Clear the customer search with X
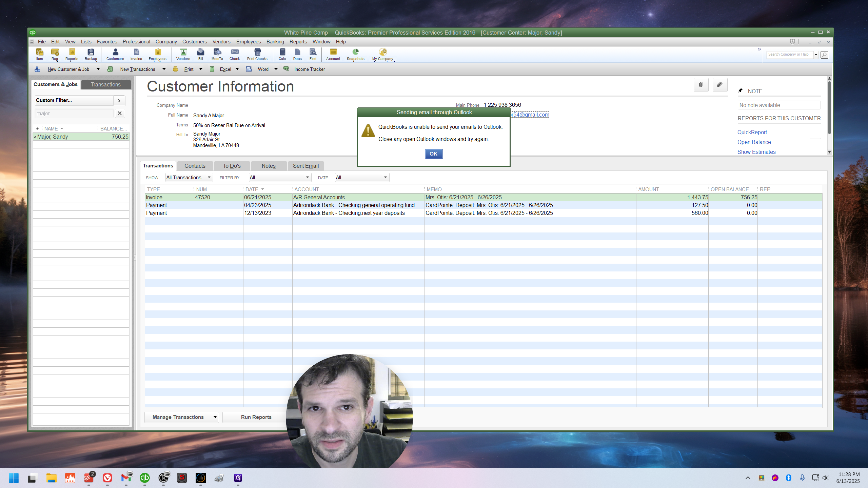The height and width of the screenshot is (488, 868). 120,113
